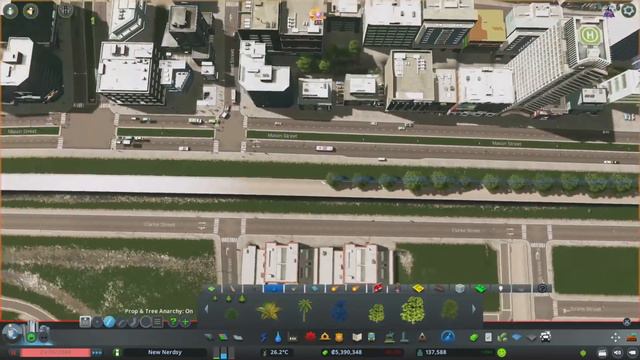Click the top-left round green icon
Image resolution: width=640 pixels, height=360 pixels.
pos(10,11)
